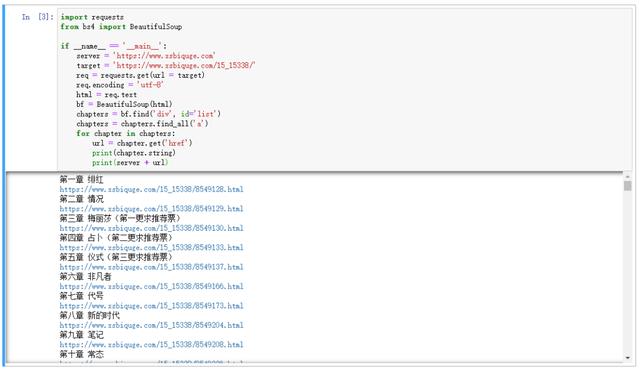This screenshot has width=640, height=370.
Task: Click the 'req = requests.get(url = target)' line
Action: tap(140, 75)
